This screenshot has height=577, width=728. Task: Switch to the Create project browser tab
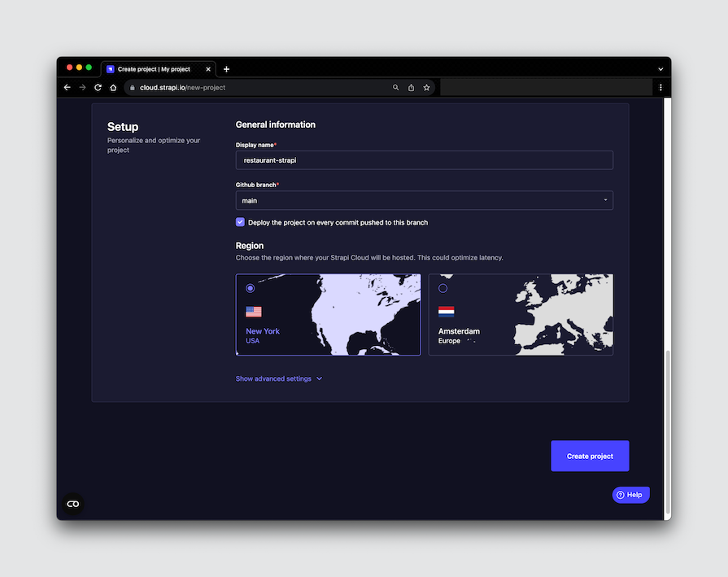(x=156, y=68)
